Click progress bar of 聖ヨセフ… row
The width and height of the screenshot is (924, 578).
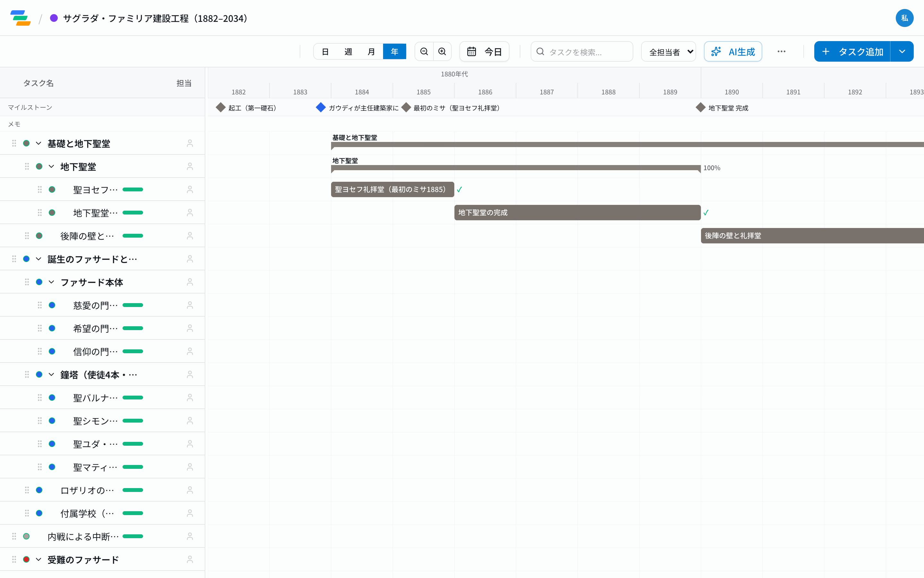133,189
